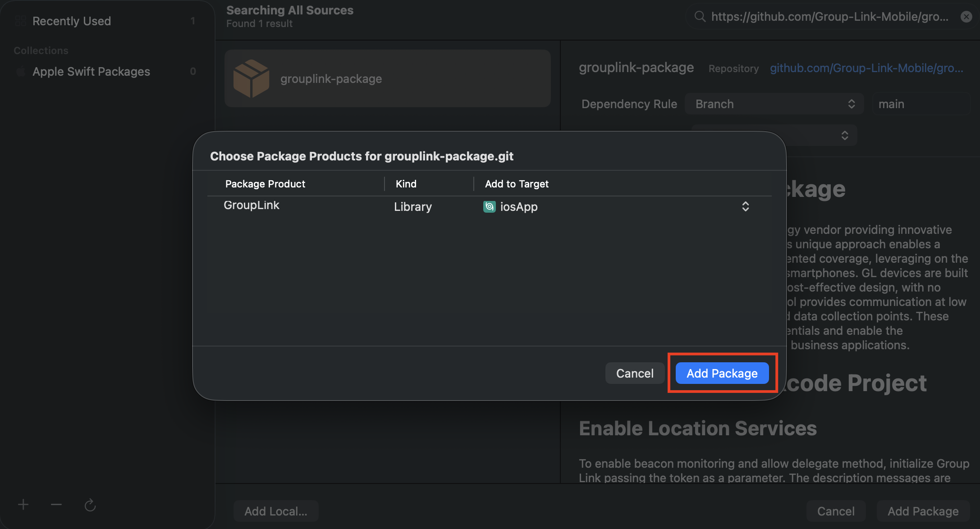Click the Apple logo icon beside Swift Packages
Screen dimensions: 980x529
(x=21, y=71)
